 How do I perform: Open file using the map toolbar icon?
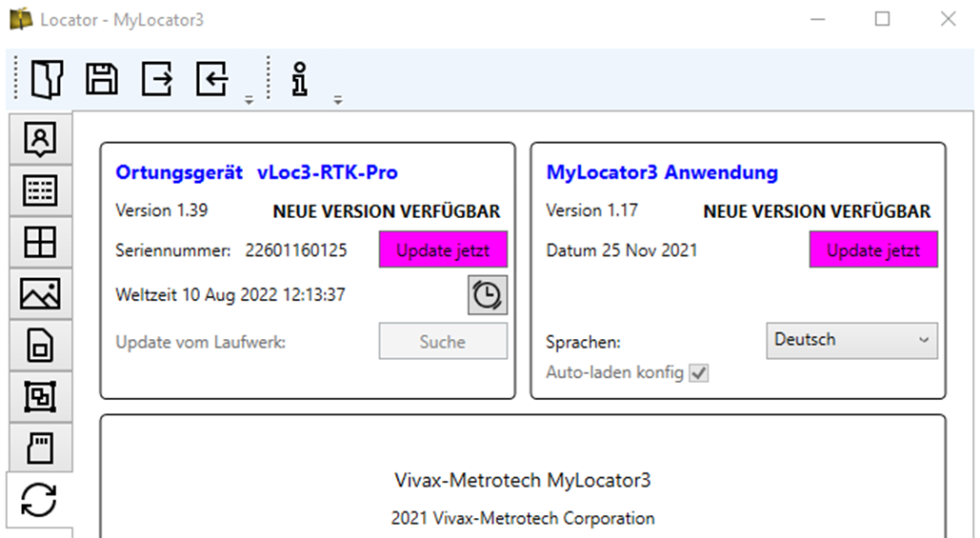coord(47,79)
